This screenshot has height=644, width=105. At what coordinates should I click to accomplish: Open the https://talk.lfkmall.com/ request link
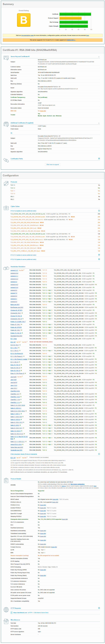20,613
